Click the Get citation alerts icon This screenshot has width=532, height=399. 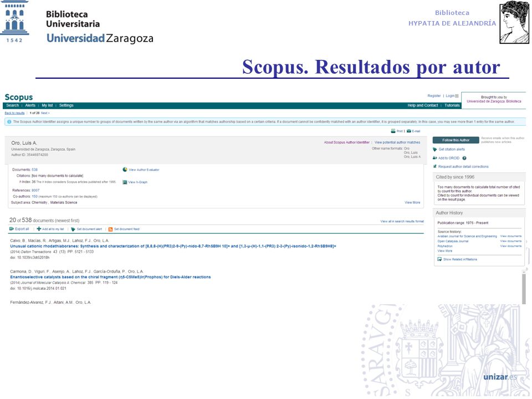pyautogui.click(x=435, y=149)
